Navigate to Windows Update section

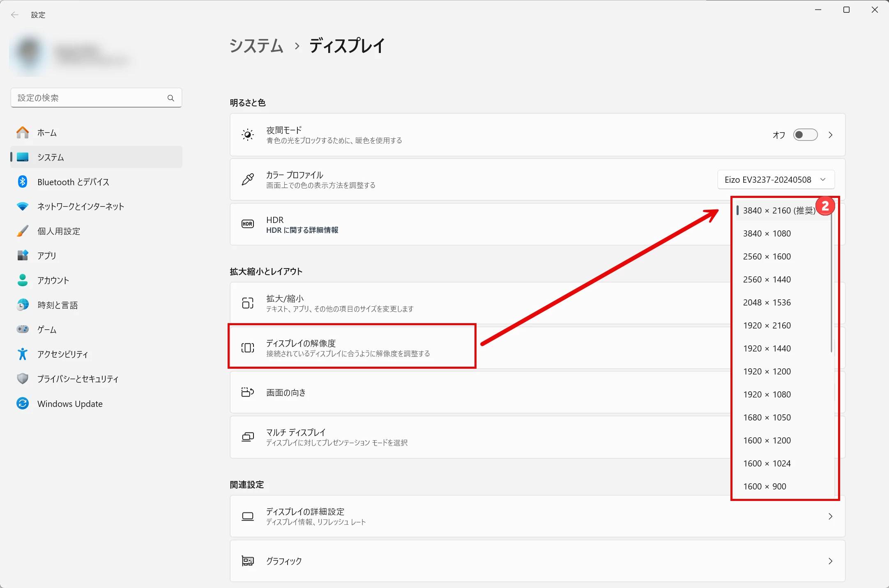70,404
